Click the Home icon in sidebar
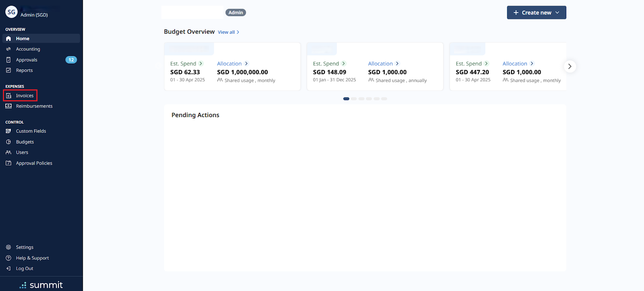The height and width of the screenshot is (291, 644). tap(8, 39)
